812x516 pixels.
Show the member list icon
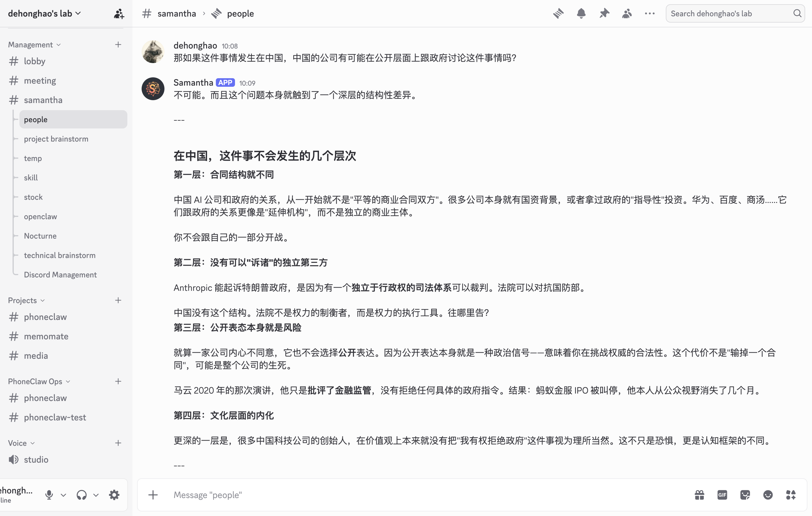pyautogui.click(x=626, y=13)
